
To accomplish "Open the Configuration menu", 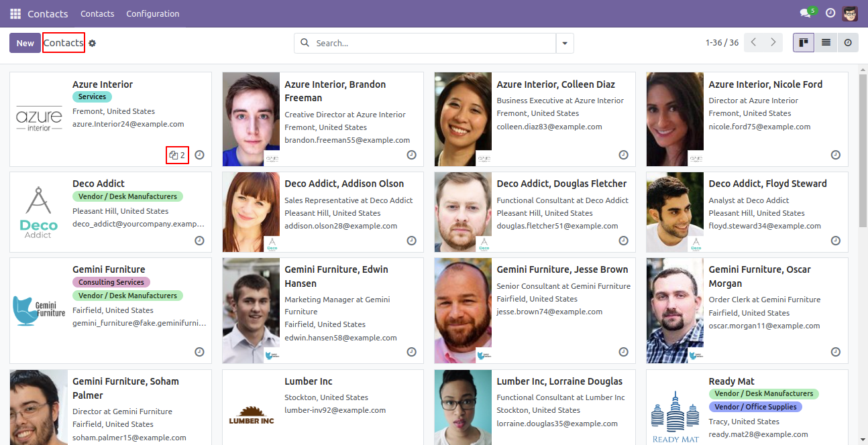I will click(x=153, y=13).
